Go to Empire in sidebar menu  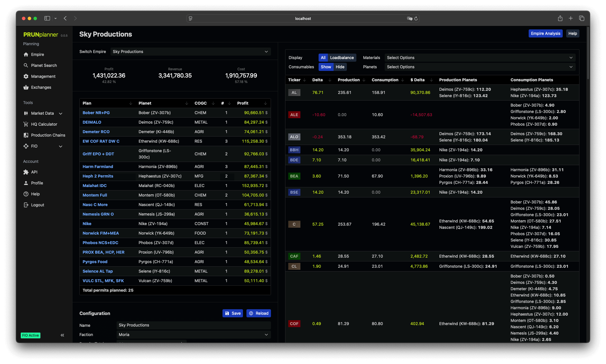(38, 54)
